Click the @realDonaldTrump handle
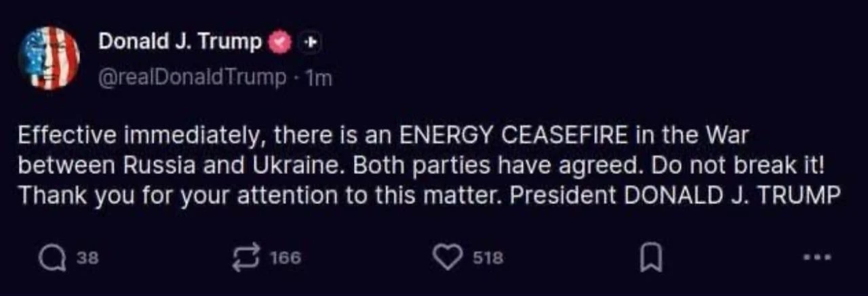The image size is (868, 296). (193, 78)
